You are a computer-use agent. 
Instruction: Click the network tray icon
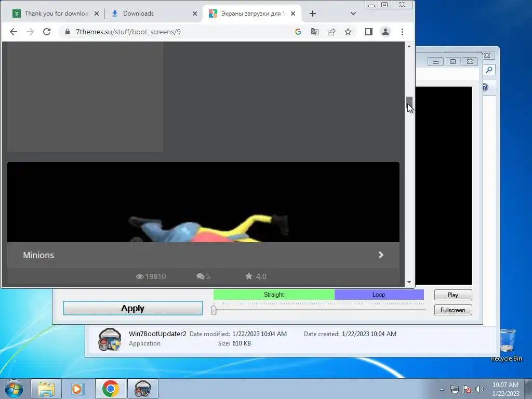(x=454, y=389)
